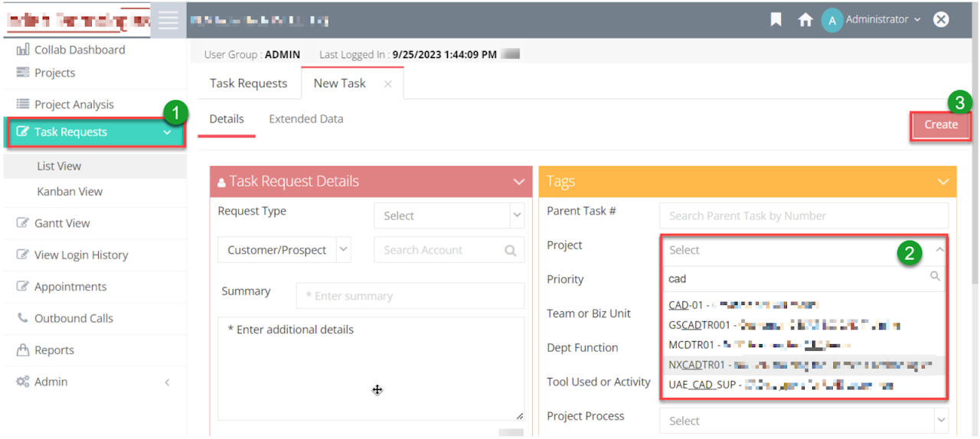
Task: Switch to the Extended Data tab
Action: click(305, 119)
